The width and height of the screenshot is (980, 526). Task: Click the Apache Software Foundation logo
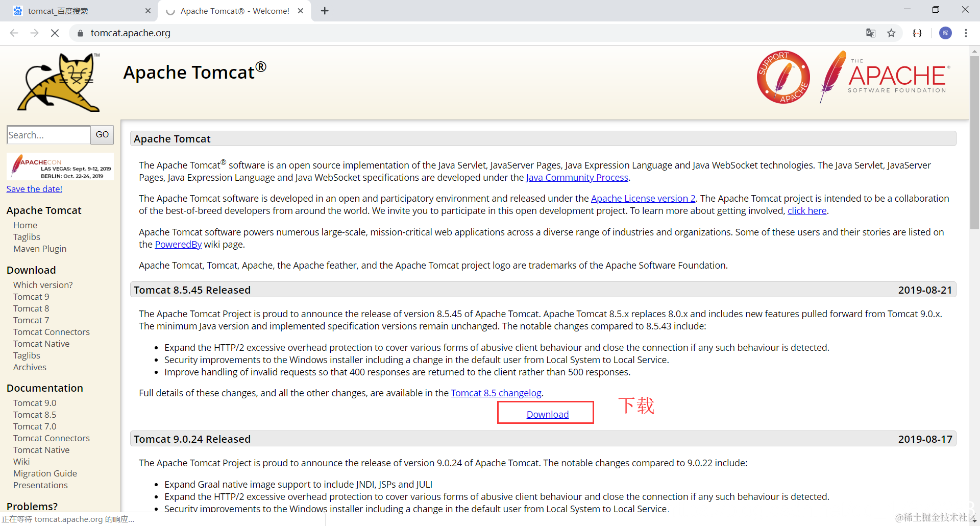tap(886, 77)
